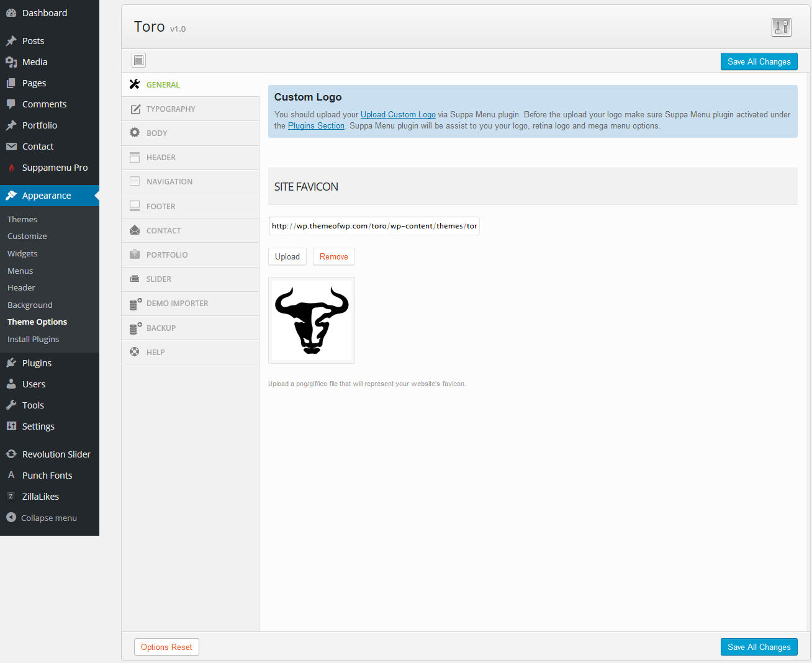Click the Pages icon in sidebar
The width and height of the screenshot is (812, 663).
coord(11,83)
